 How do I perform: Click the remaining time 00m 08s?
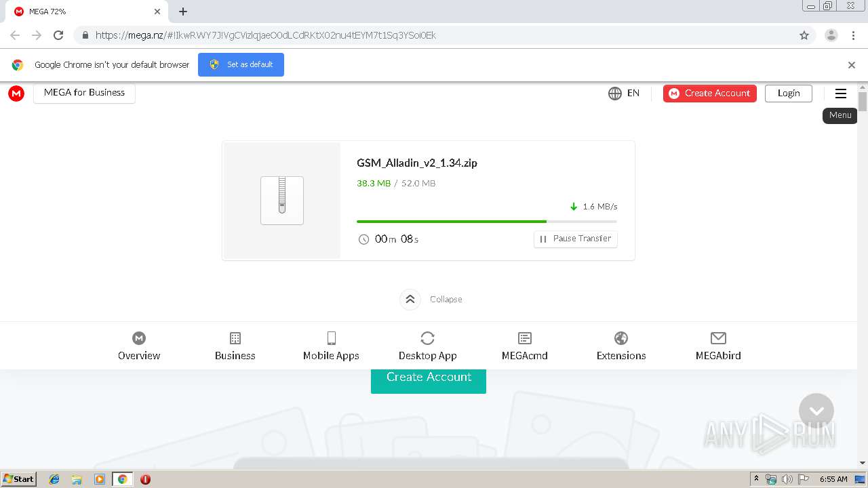click(x=397, y=239)
